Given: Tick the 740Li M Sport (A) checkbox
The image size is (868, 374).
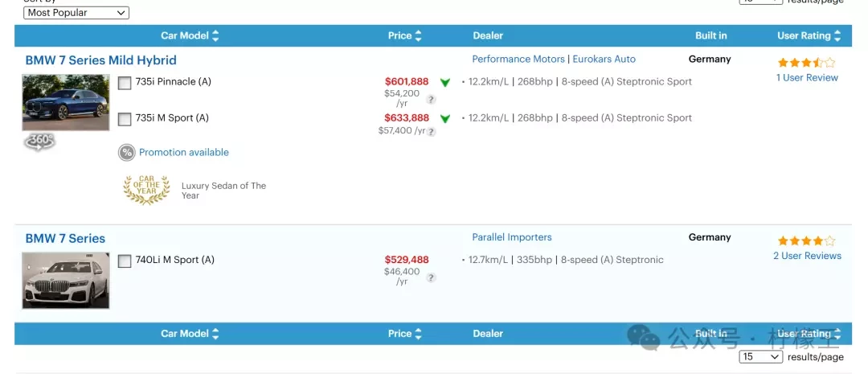Looking at the screenshot, I should click(x=125, y=261).
